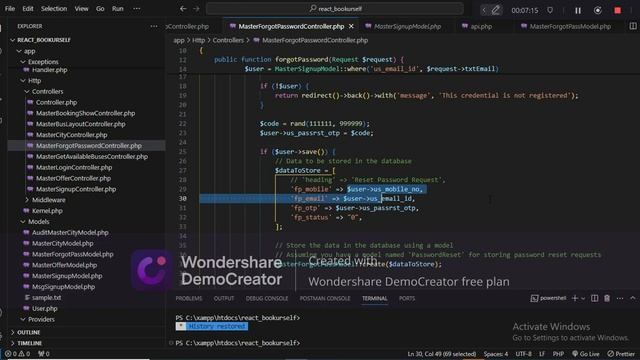The height and width of the screenshot is (360, 640).
Task: Open MasterSignupController.php
Action: tap(76, 189)
